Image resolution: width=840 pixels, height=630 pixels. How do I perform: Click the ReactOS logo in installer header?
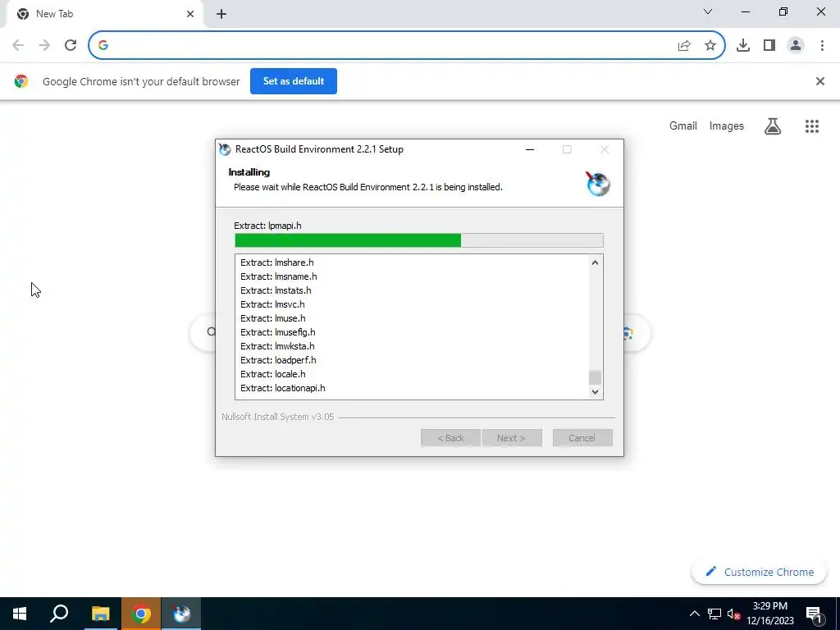[x=597, y=184]
